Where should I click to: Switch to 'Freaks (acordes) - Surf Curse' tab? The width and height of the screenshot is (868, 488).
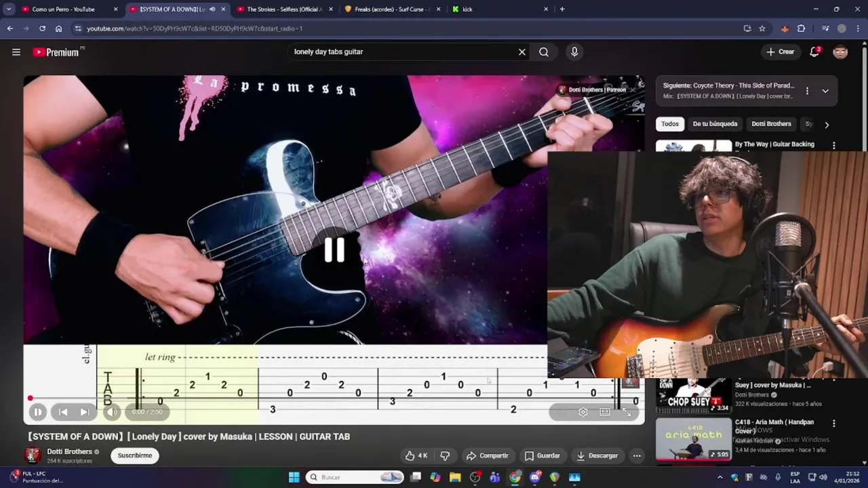(392, 9)
